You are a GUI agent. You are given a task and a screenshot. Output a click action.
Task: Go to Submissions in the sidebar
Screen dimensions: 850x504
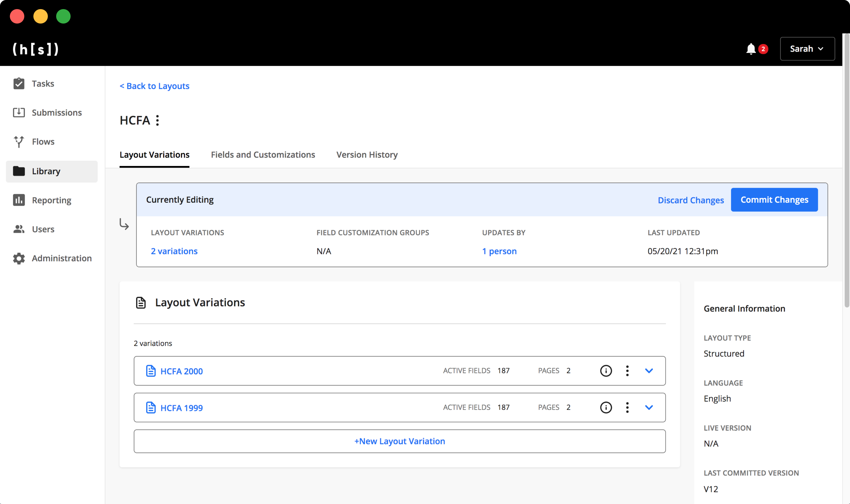pyautogui.click(x=56, y=112)
